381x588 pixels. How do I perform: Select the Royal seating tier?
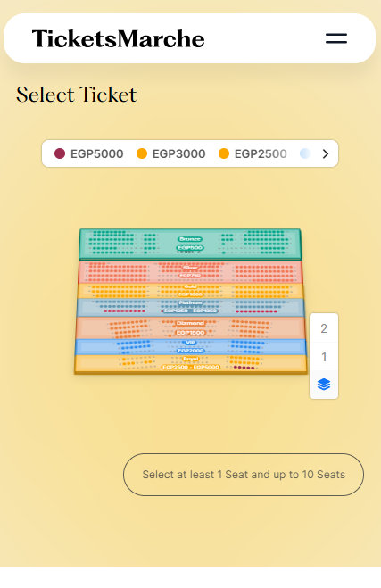191,364
